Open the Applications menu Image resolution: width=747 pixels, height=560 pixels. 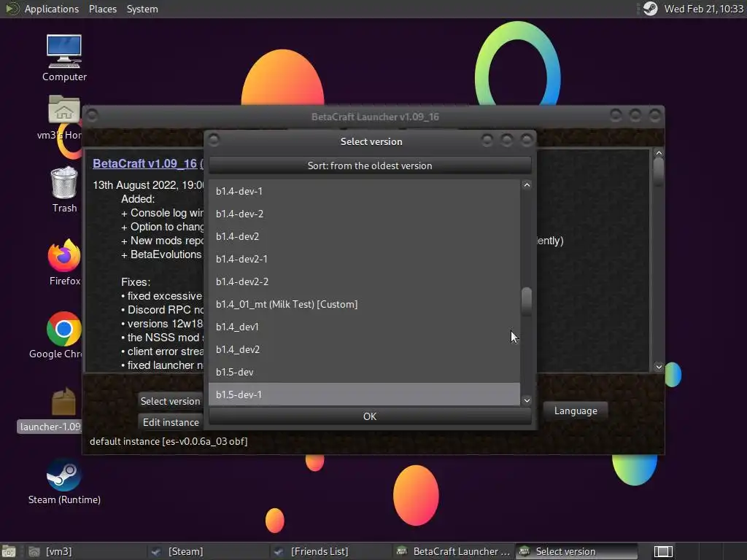tap(52, 9)
